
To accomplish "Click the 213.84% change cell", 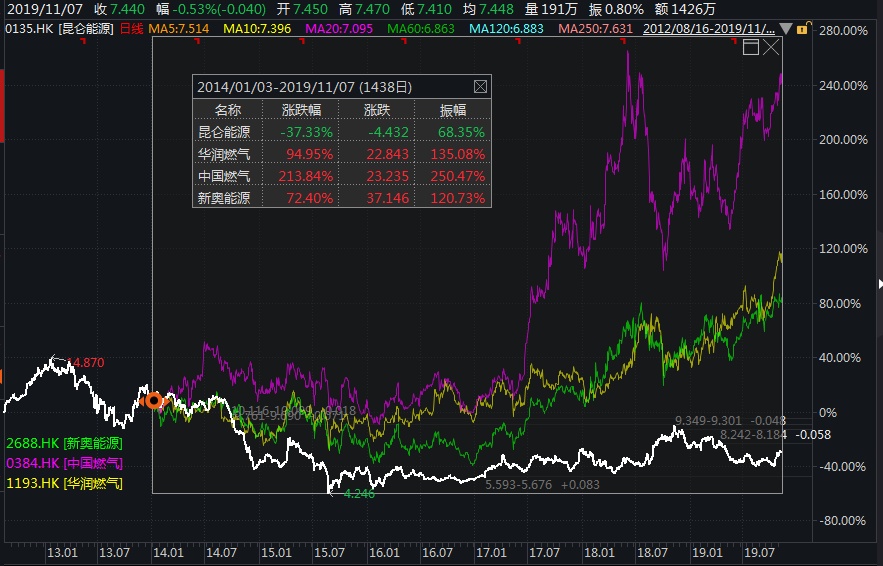I will click(306, 176).
